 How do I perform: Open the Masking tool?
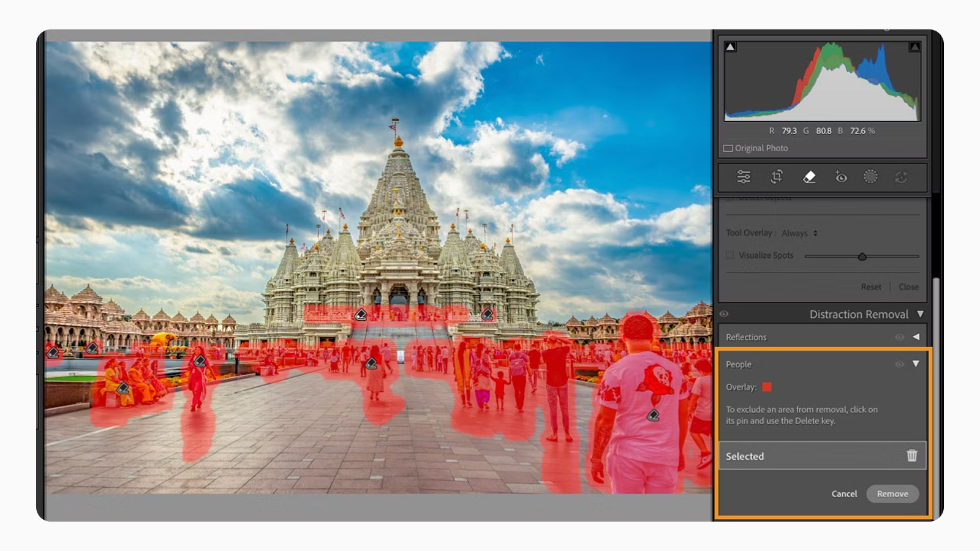(870, 177)
